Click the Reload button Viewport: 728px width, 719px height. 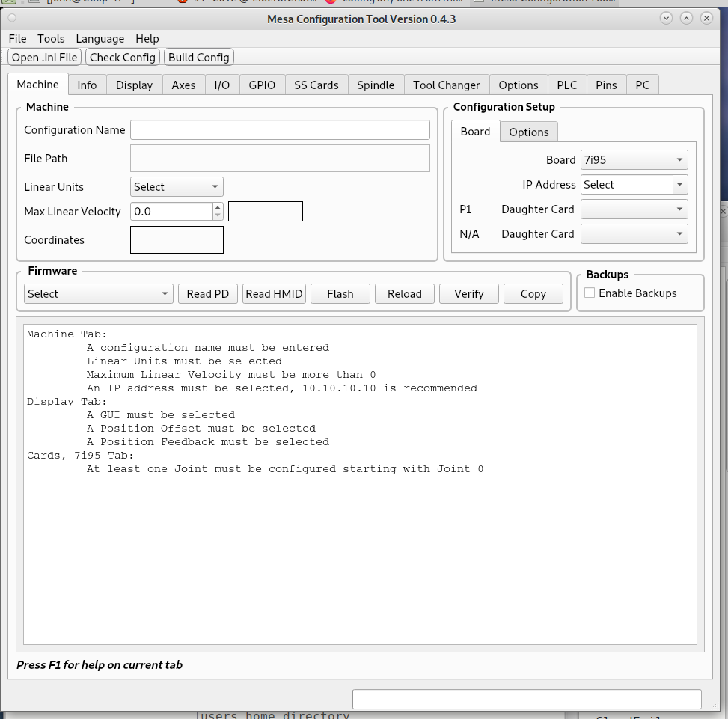[404, 294]
